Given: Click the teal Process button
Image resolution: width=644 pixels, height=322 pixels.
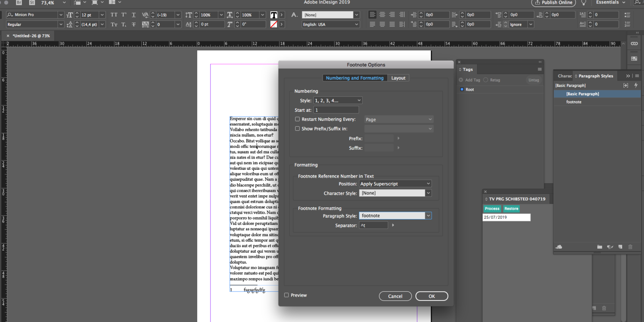Looking at the screenshot, I should pyautogui.click(x=492, y=209).
